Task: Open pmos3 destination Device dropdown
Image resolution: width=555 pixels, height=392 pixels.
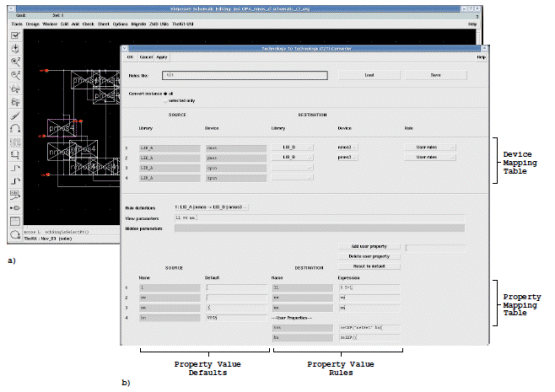Action: (347, 157)
